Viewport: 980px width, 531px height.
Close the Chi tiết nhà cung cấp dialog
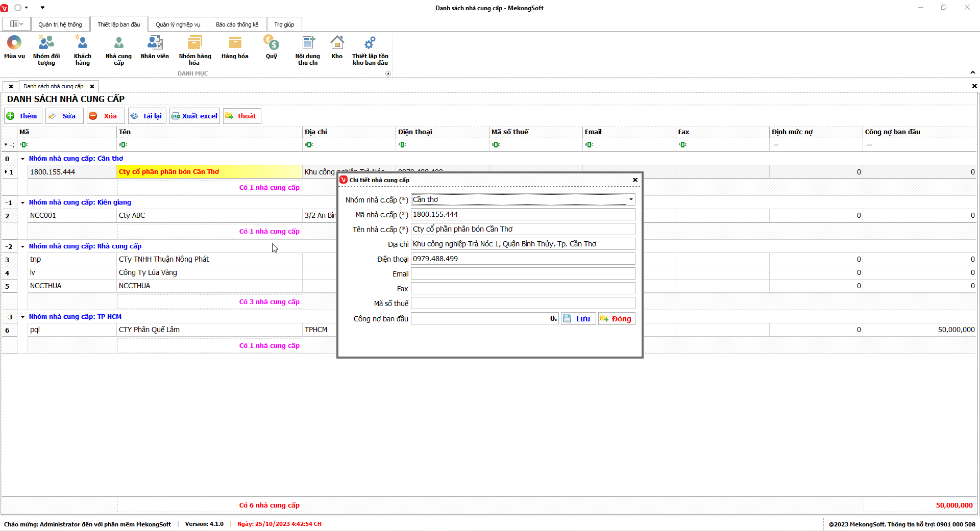tap(635, 180)
